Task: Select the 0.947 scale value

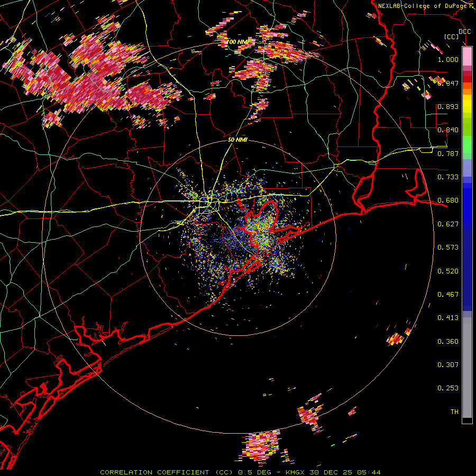Action: click(x=448, y=83)
